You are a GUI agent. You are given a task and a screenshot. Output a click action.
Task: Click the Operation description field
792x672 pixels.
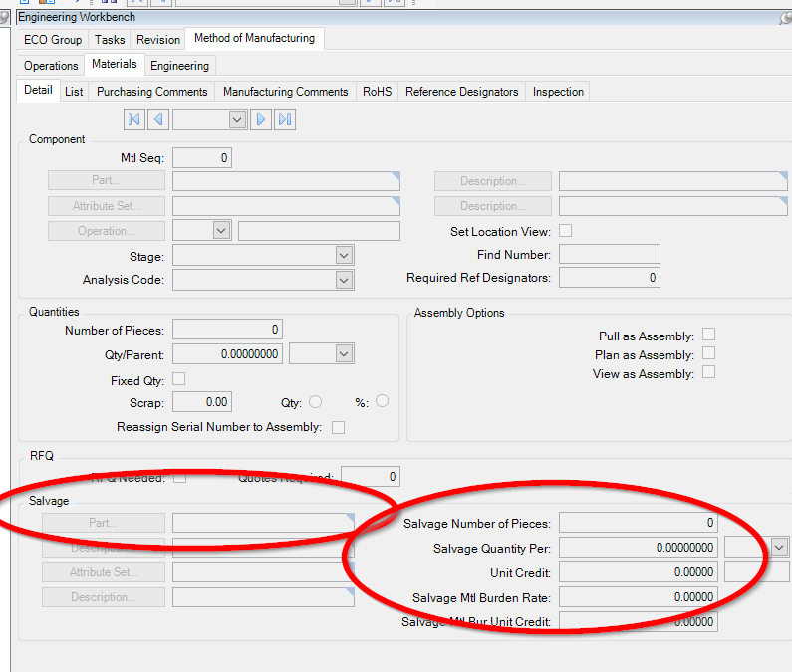pos(319,231)
